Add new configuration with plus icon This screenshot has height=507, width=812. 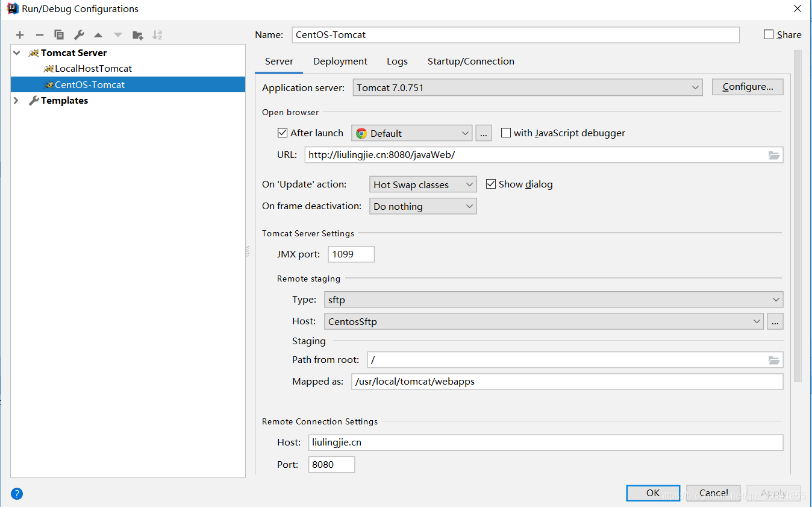(20, 35)
